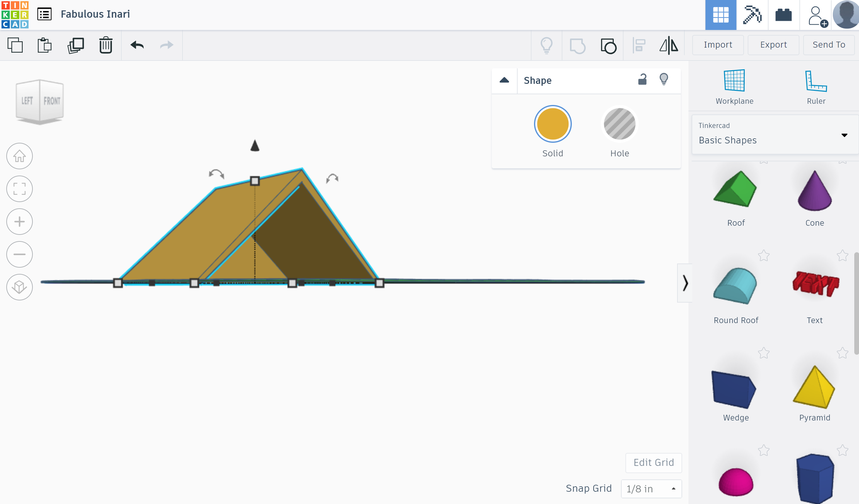Screen dimensions: 859x504
Task: Collapse the Shape panel arrow
Action: 504,80
